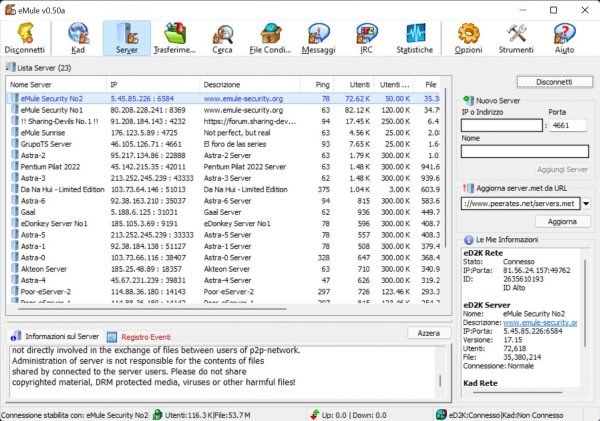600x421 pixels.
Task: Click the IP o Indirizzo input field
Action: coord(502,125)
